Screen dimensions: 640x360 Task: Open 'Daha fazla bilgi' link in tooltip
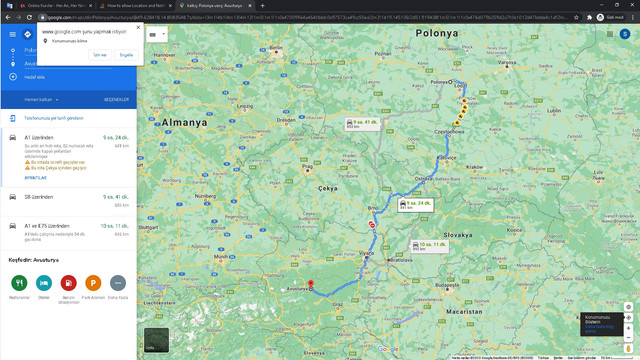tap(599, 329)
